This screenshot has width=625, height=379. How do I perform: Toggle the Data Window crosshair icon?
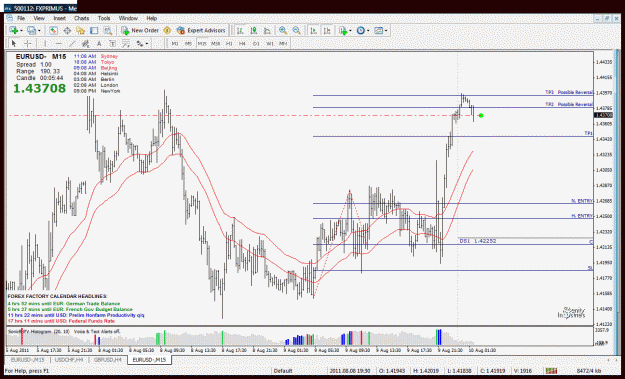point(67,30)
